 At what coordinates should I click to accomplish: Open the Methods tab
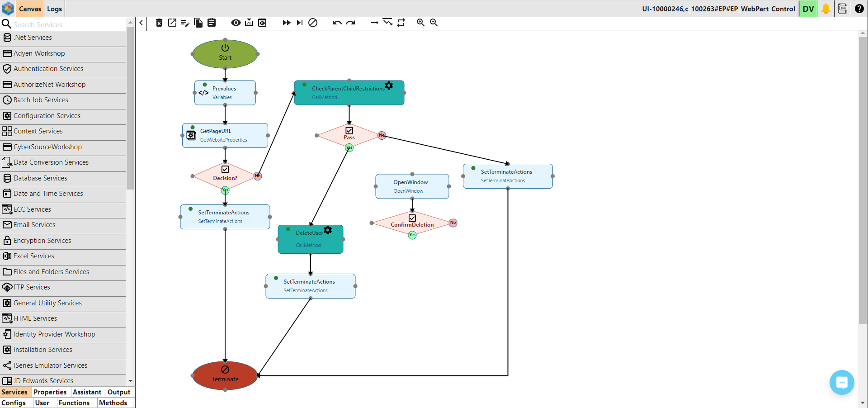tap(113, 403)
